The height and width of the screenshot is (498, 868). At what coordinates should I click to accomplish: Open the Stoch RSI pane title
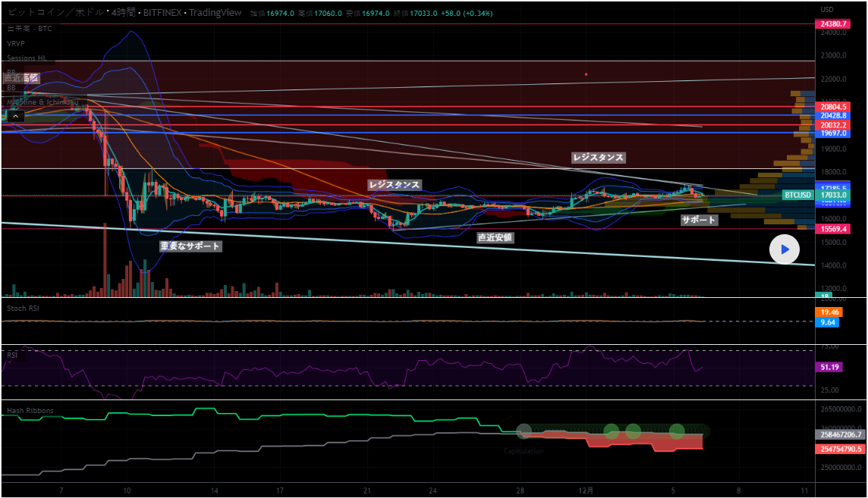coord(22,309)
